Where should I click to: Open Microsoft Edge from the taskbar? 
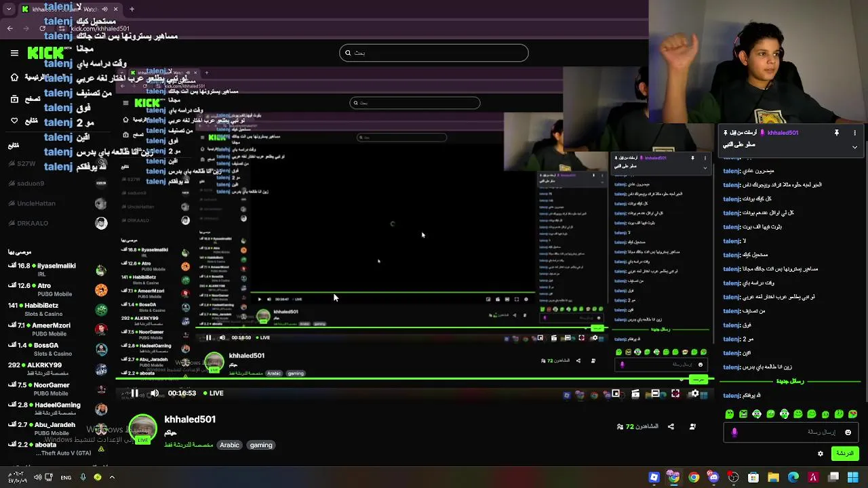tap(793, 477)
